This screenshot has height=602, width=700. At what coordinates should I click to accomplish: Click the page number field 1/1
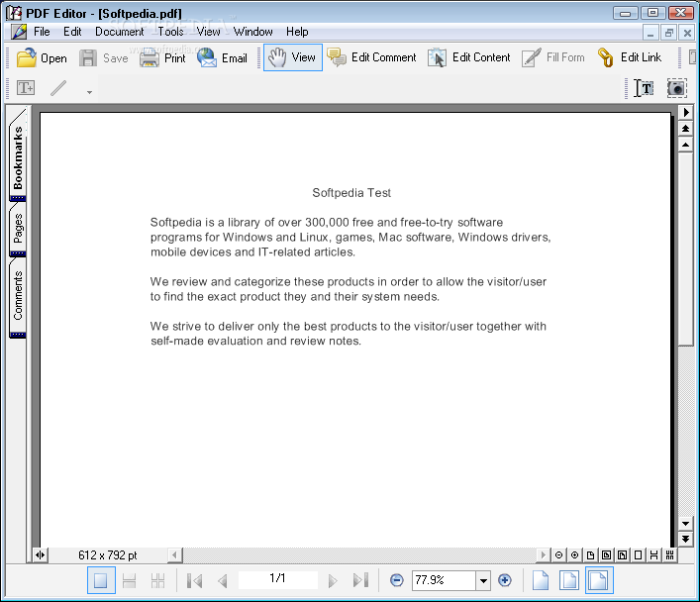(277, 579)
